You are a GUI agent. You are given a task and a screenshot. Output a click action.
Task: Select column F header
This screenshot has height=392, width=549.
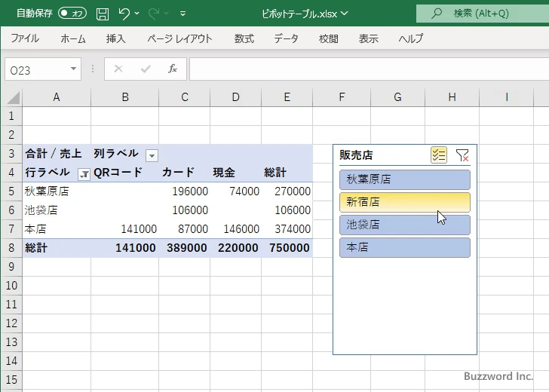[x=342, y=97]
